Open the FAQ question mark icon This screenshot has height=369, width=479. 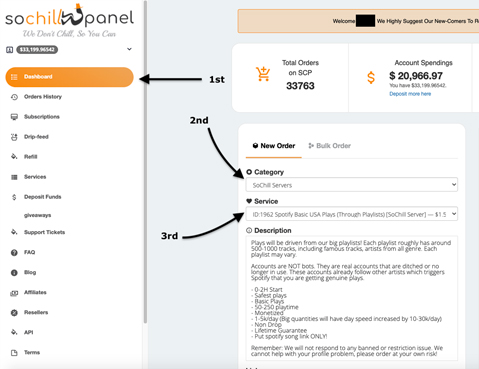click(x=14, y=253)
